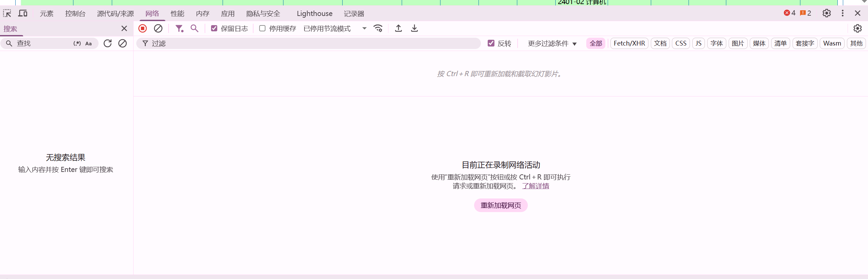This screenshot has width=868, height=279.
Task: Click the 重新加载网页 button
Action: (501, 205)
